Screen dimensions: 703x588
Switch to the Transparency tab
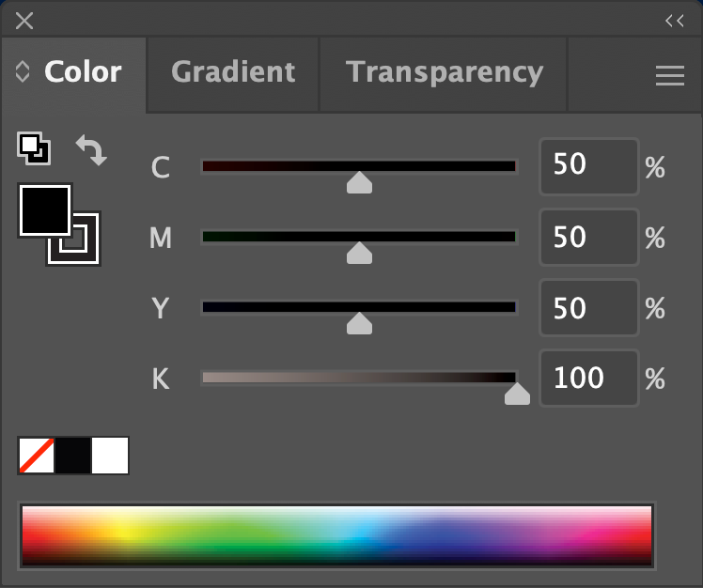point(444,72)
